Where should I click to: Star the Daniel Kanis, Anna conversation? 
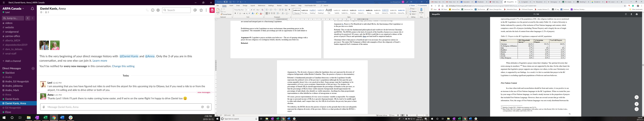[41, 12]
